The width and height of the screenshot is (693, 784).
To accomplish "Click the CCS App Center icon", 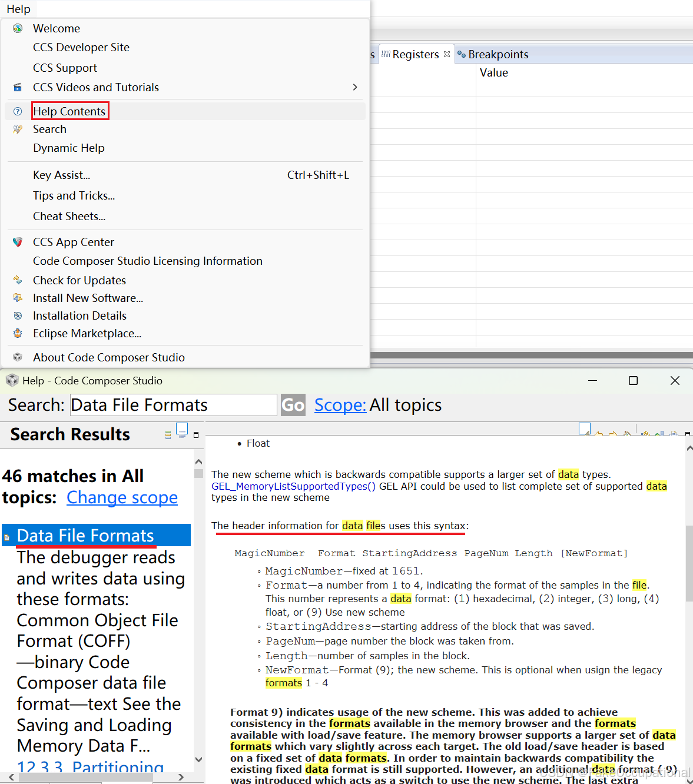I will coord(18,242).
